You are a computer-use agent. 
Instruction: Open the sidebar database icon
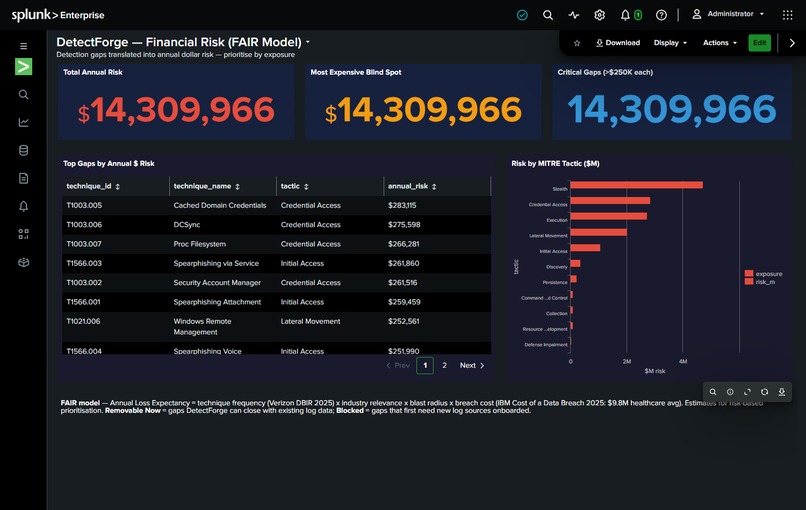click(24, 150)
